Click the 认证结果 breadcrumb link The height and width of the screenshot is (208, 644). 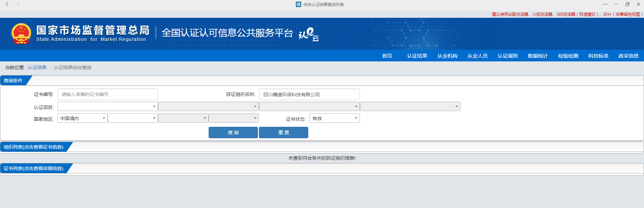tap(37, 67)
